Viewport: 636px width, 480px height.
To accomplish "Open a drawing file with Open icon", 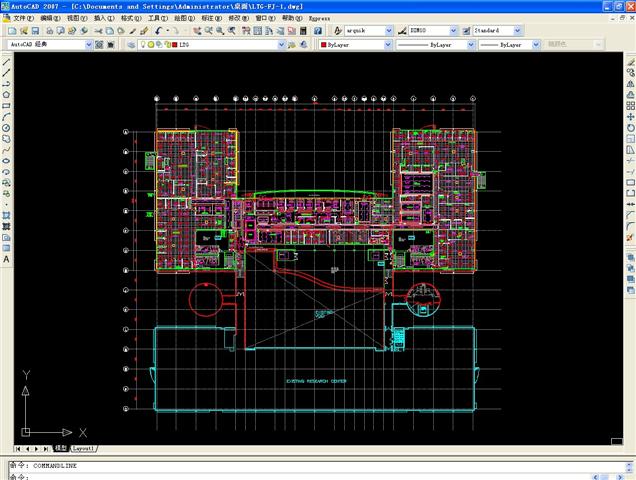I will pos(24,31).
